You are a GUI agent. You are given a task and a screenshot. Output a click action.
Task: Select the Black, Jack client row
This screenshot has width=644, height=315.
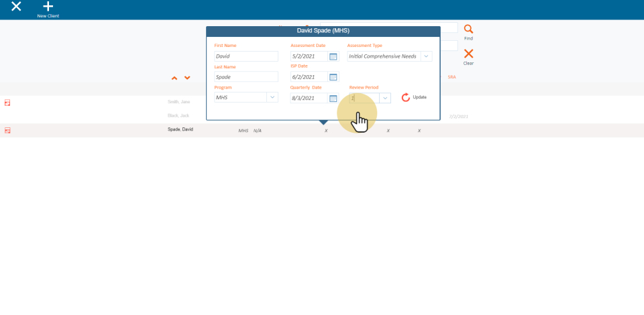178,115
